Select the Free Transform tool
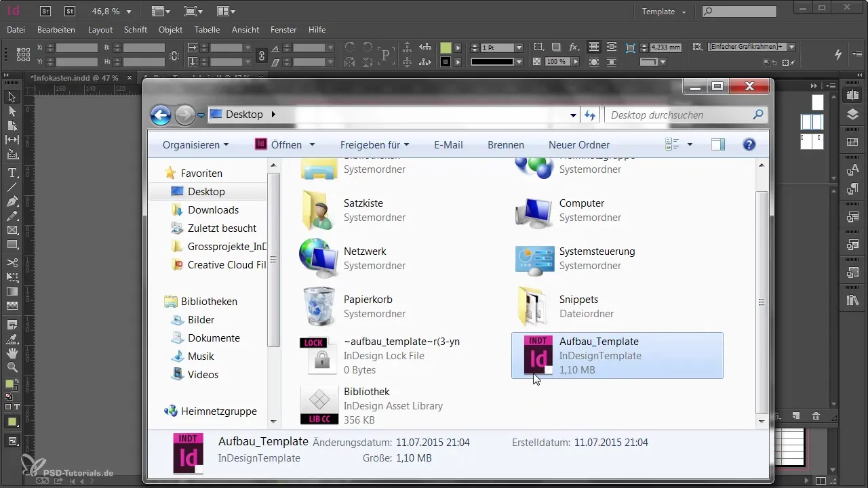This screenshot has height=488, width=868. pos(12,277)
